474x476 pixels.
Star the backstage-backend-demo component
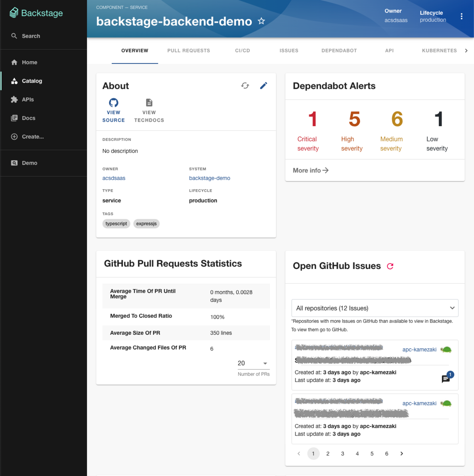pos(261,21)
